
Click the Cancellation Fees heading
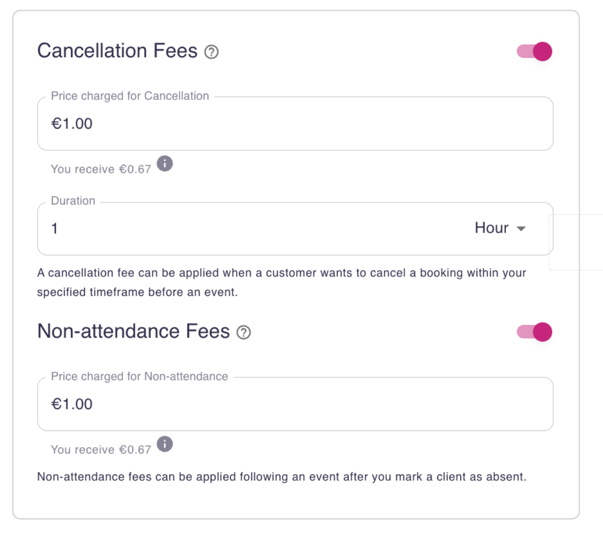[x=117, y=51]
